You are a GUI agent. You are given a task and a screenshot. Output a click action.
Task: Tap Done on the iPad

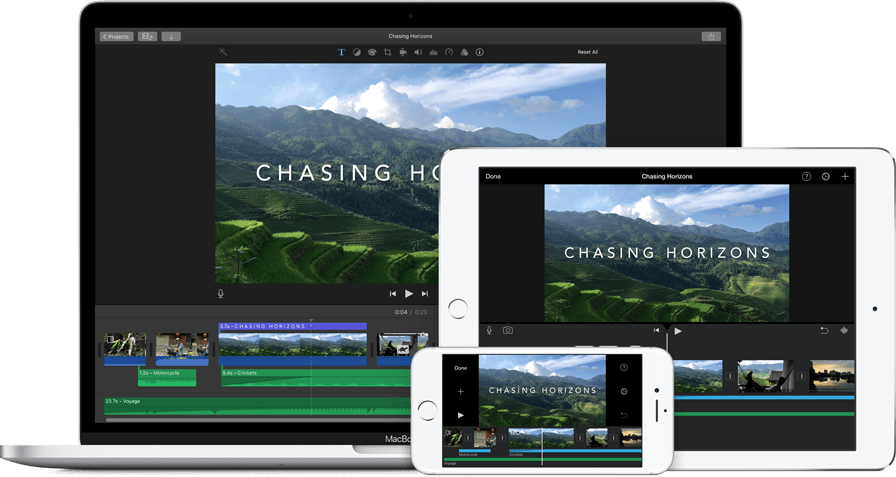tap(493, 177)
